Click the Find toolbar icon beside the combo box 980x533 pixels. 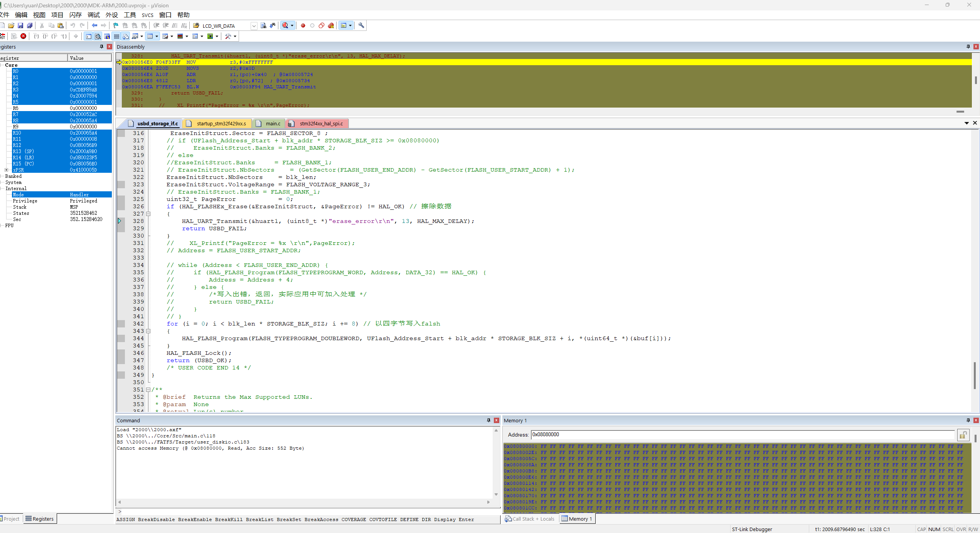point(263,25)
